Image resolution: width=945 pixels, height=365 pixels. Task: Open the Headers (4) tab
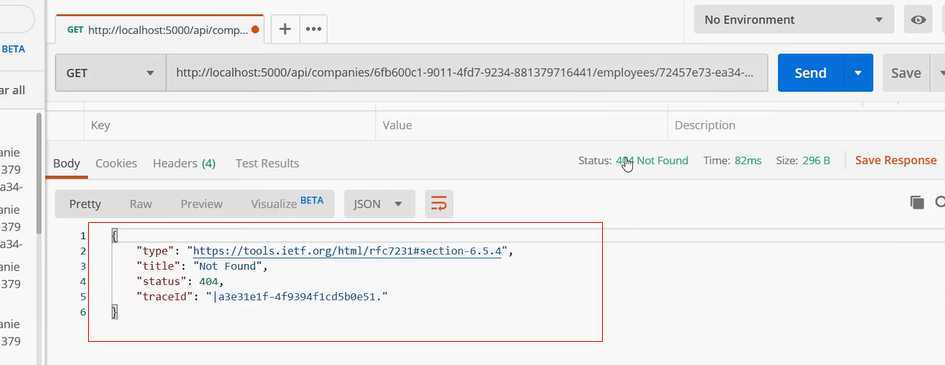click(x=184, y=163)
